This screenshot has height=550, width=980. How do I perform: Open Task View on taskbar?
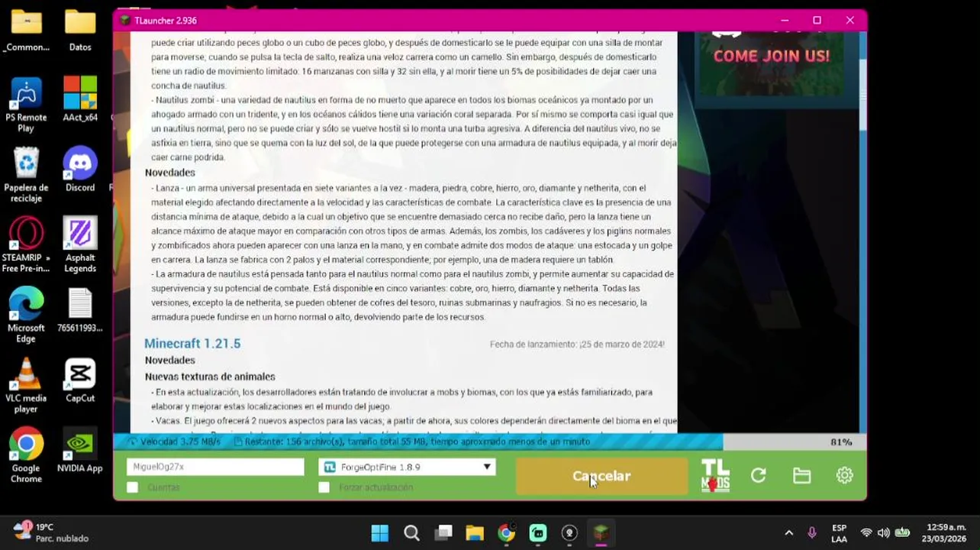(x=443, y=532)
